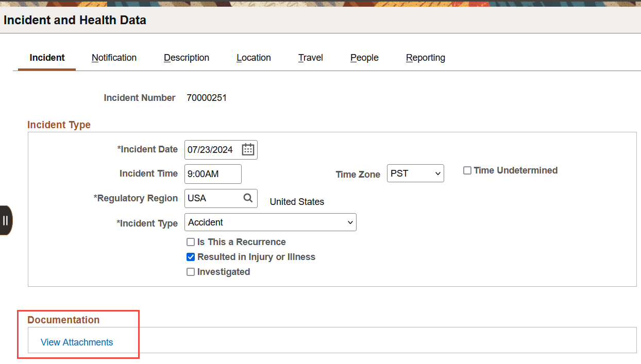Expand the collapsed side panel handle
The image size is (641, 364).
[6, 220]
